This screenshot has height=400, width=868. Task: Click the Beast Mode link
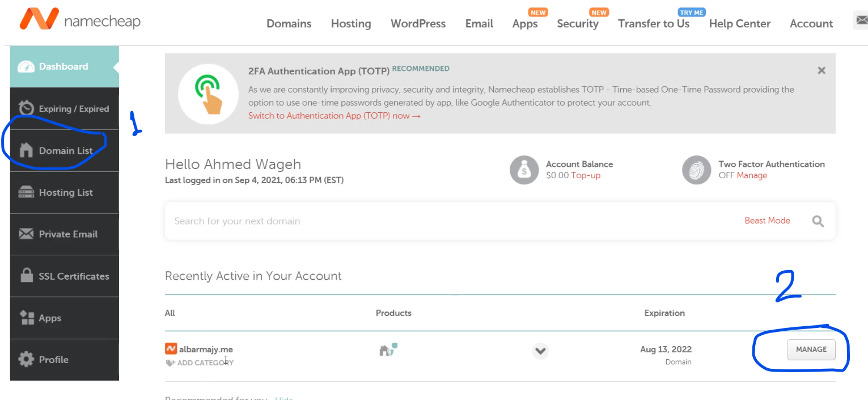(x=767, y=221)
